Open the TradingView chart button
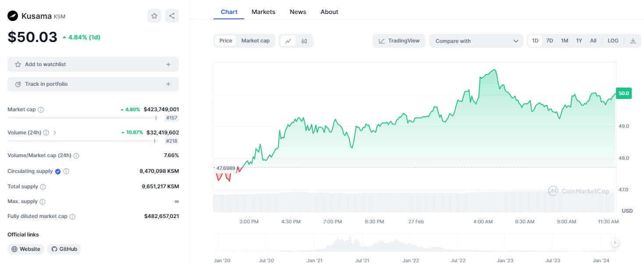This screenshot has width=644, height=264. click(x=399, y=41)
